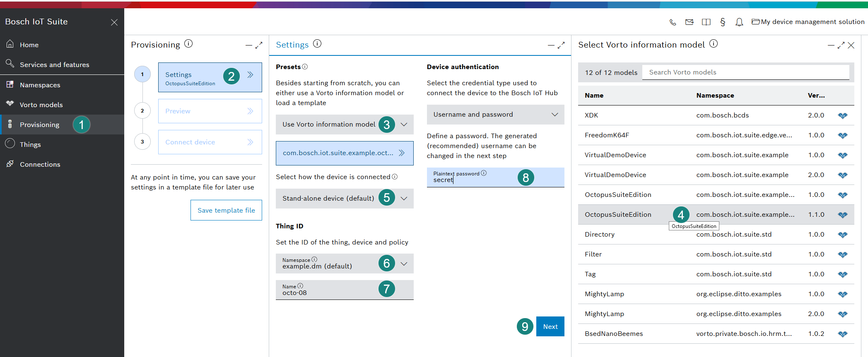Open Connections in the sidebar
868x357 pixels.
click(62, 164)
